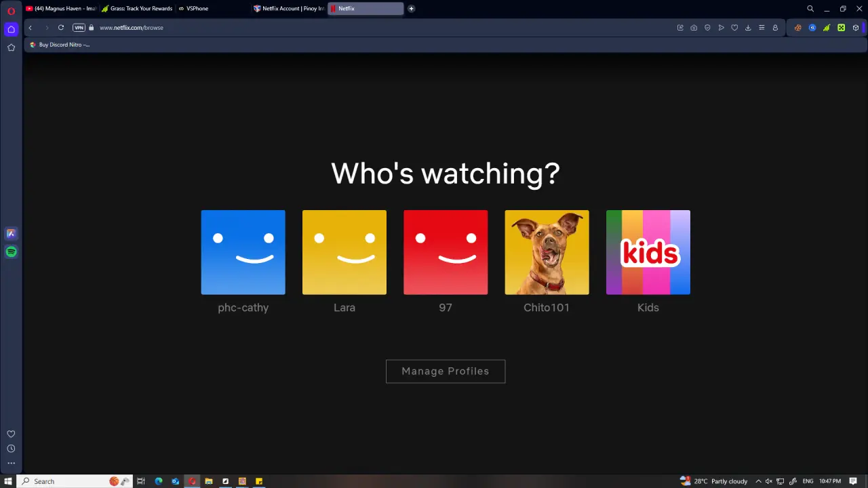Open the Buy Discord Nitro bookmark
868x488 pixels.
coord(60,45)
